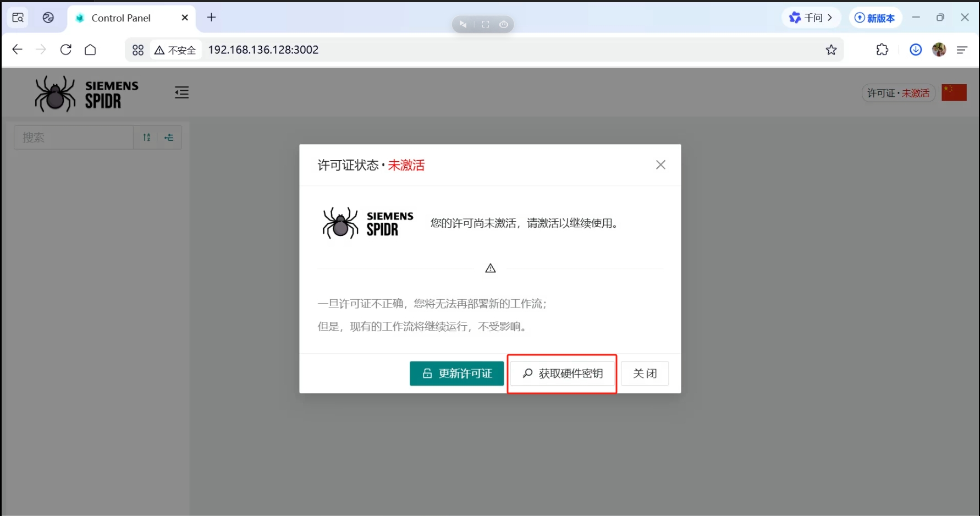This screenshot has height=516, width=980.
Task: Click the 新版本 new version button
Action: [874, 18]
